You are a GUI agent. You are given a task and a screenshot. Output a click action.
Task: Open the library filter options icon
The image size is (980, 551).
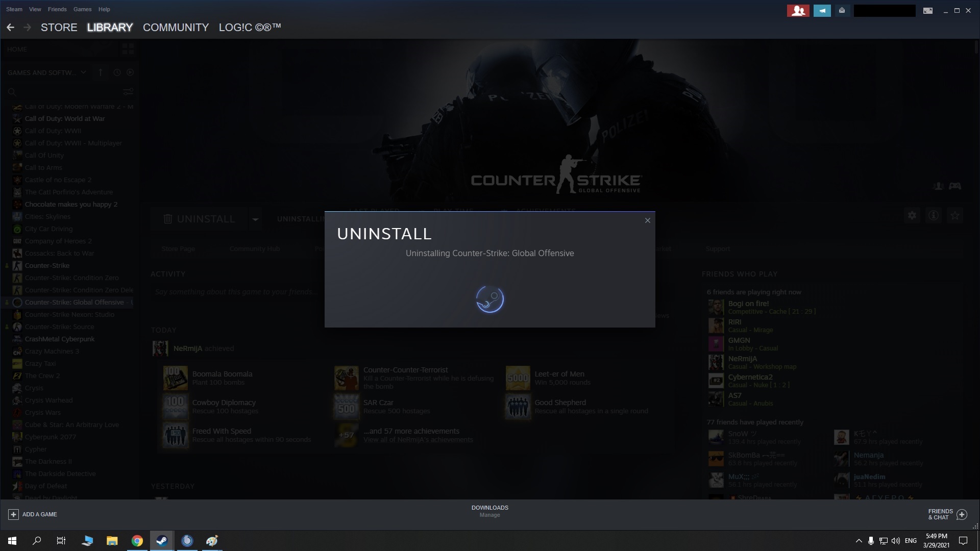pyautogui.click(x=127, y=92)
